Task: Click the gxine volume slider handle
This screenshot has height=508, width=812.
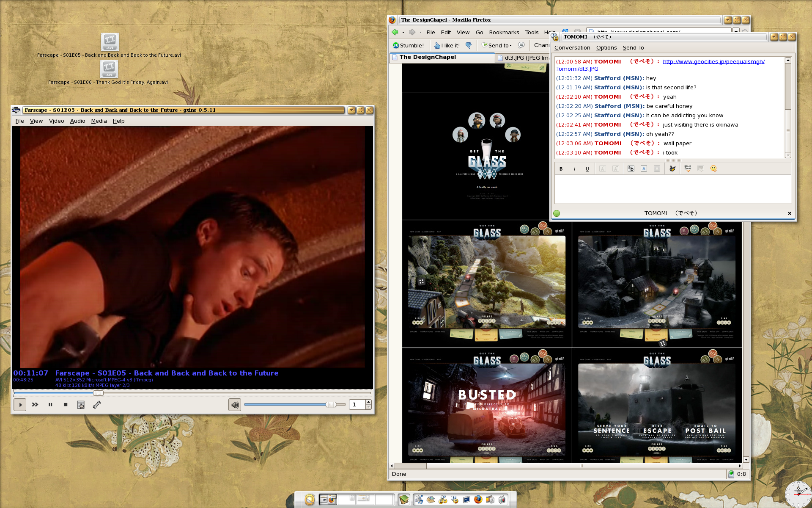Action: [x=331, y=405]
